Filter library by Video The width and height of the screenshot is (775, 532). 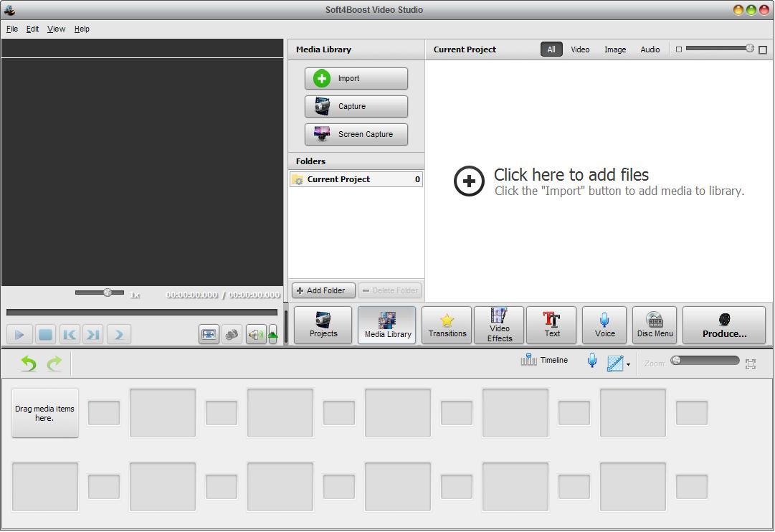click(x=580, y=49)
